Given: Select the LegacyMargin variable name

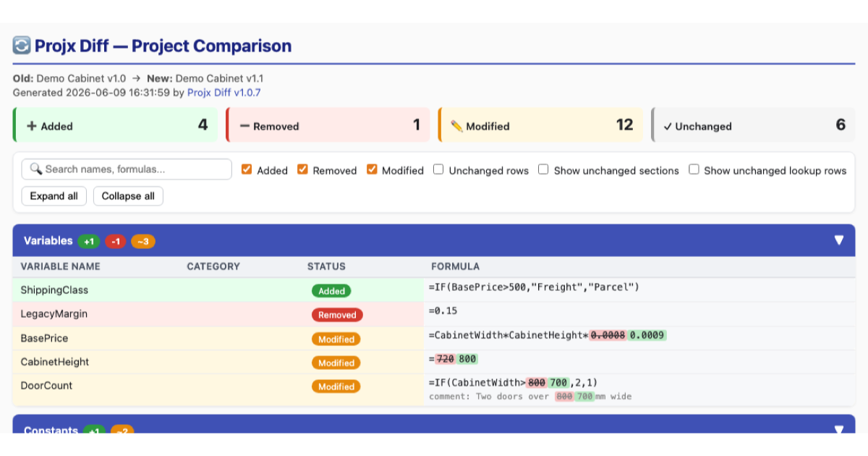Looking at the screenshot, I should click(x=54, y=314).
